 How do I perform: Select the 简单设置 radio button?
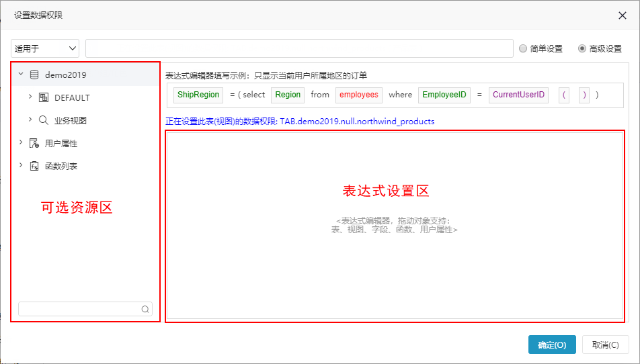point(523,48)
